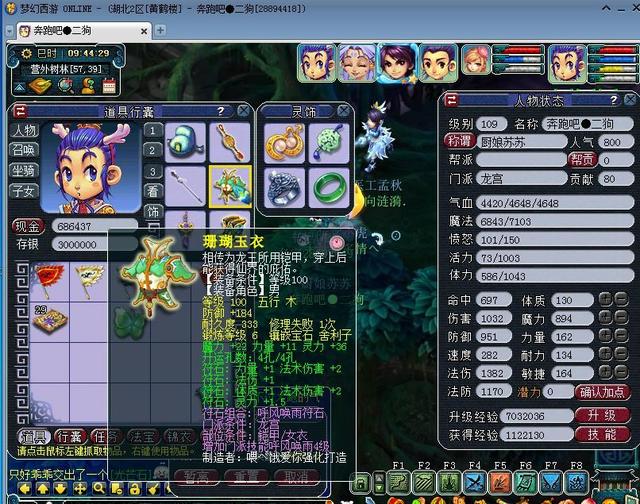Open help in 道具行囊 panel
This screenshot has height=504, width=640.
tap(221, 111)
